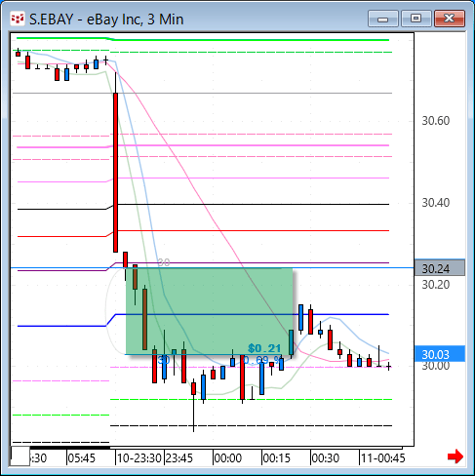Click the 00:15 time axis label
Image resolution: width=475 pixels, height=476 pixels.
(277, 458)
